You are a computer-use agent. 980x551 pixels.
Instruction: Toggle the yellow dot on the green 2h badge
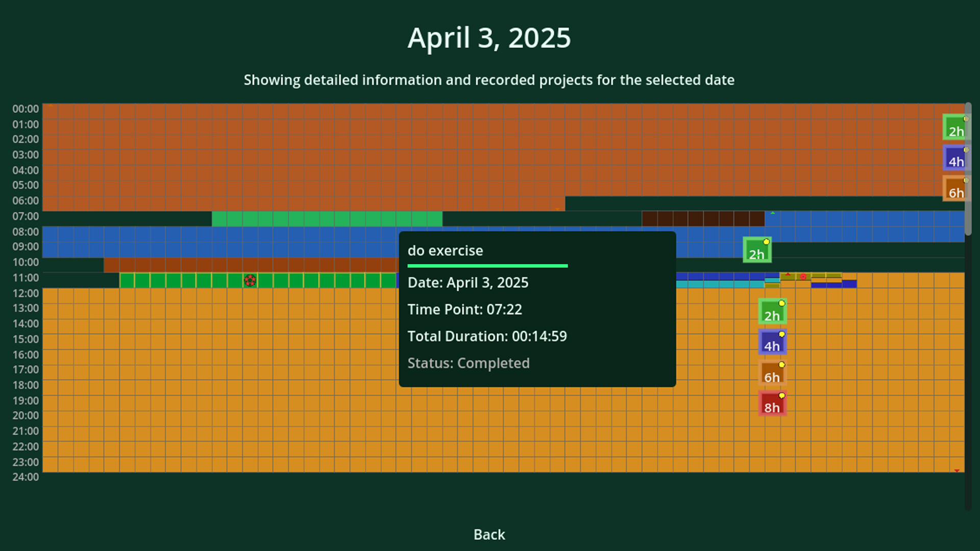[x=781, y=303]
